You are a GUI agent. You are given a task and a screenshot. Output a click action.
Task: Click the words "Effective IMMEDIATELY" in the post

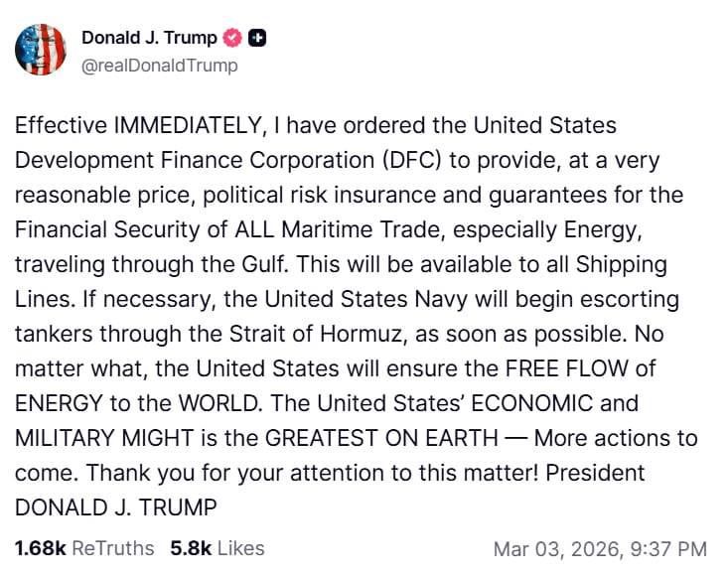point(120,127)
